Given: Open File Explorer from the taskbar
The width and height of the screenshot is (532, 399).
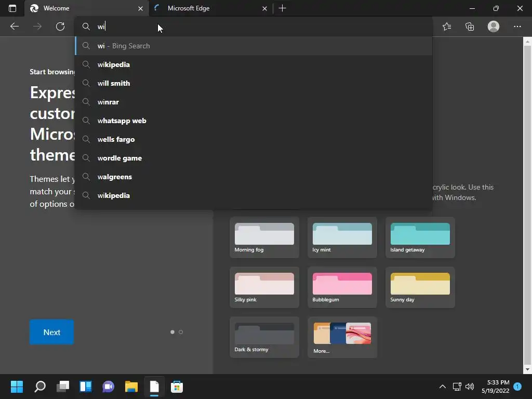Looking at the screenshot, I should click(131, 387).
